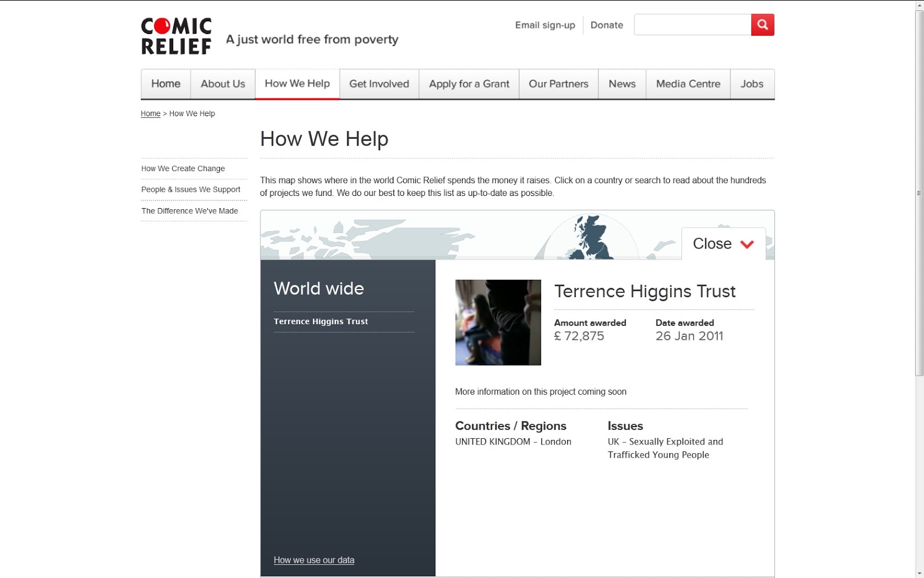Click the date awarded 26 Jan 2011

point(690,336)
